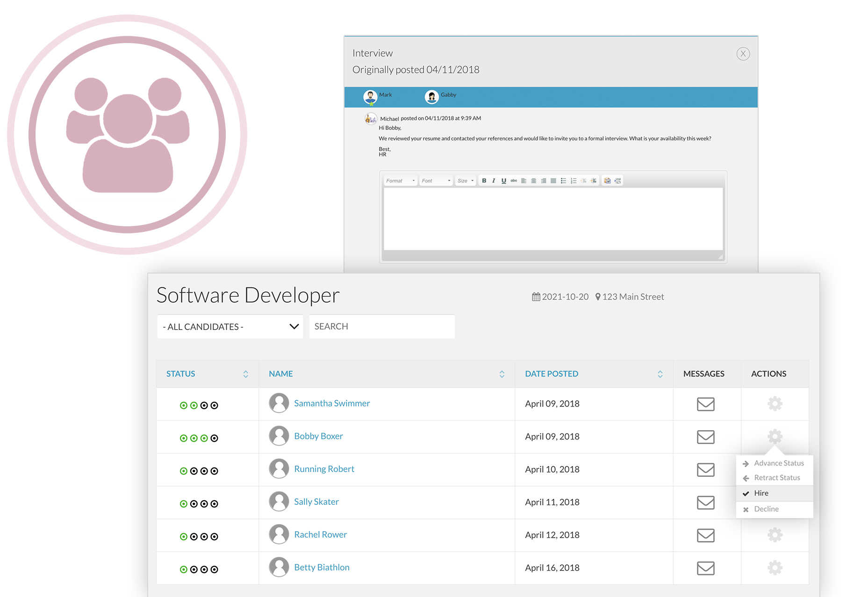Insert bulleted list in editor
The height and width of the screenshot is (597, 868).
[563, 181]
